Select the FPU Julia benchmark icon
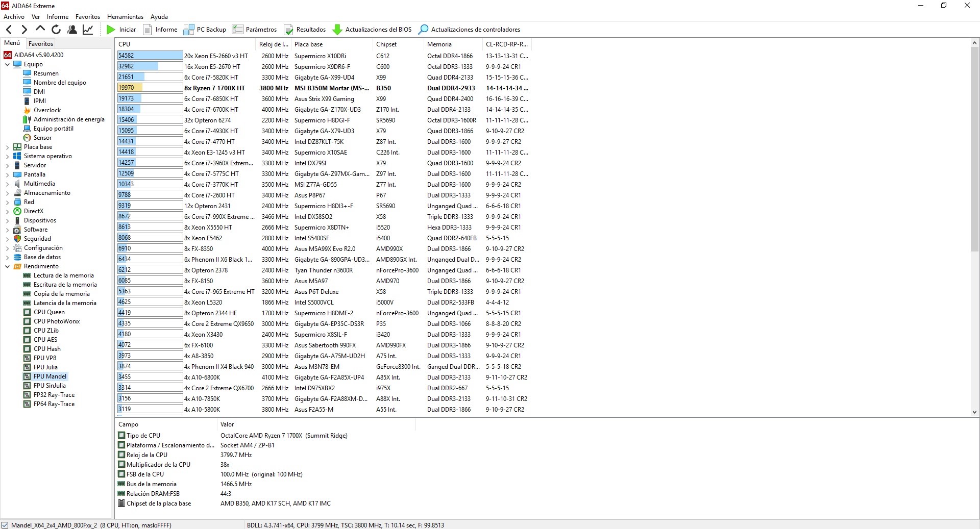 [27, 367]
